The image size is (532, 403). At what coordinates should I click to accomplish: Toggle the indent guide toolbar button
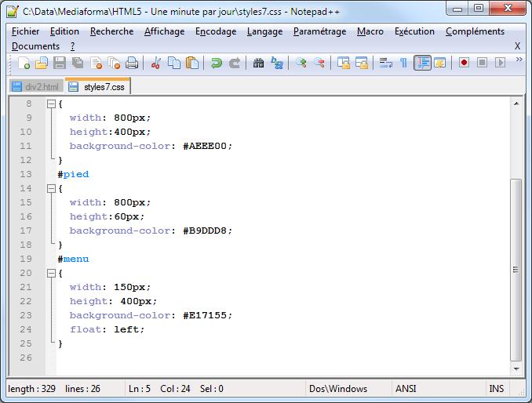pos(422,63)
